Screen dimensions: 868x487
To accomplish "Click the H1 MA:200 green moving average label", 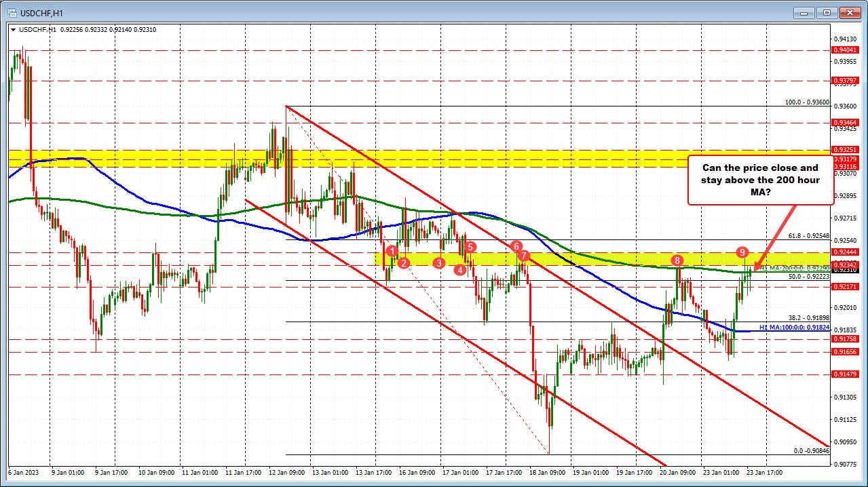I will 794,267.
